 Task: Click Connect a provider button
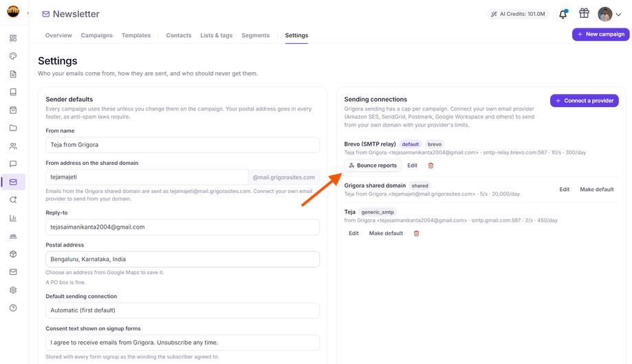click(x=584, y=101)
